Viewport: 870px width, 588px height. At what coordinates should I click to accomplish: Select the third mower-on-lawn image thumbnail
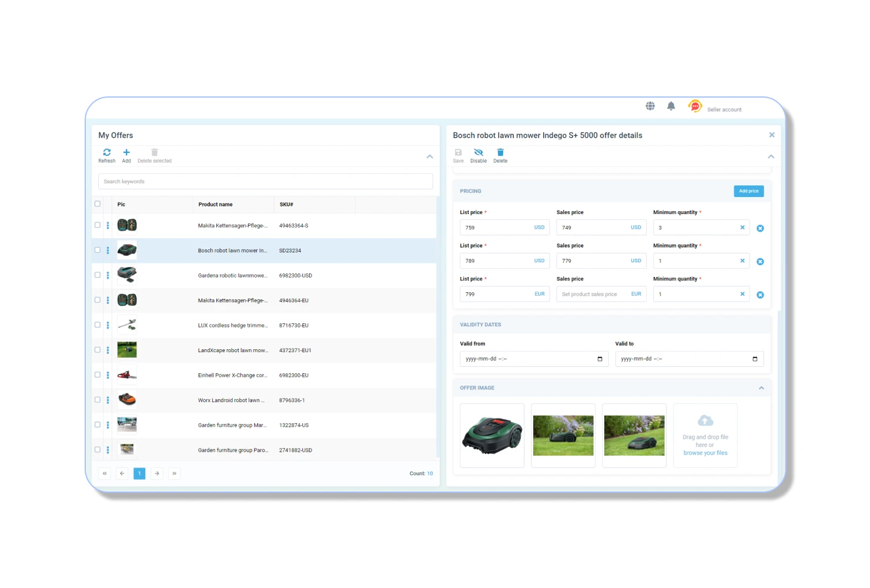point(634,436)
